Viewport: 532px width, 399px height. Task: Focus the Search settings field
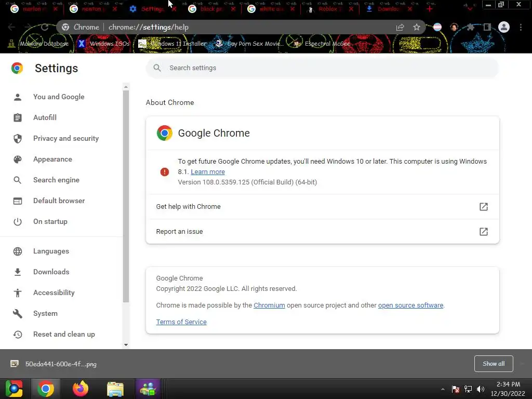coord(322,68)
